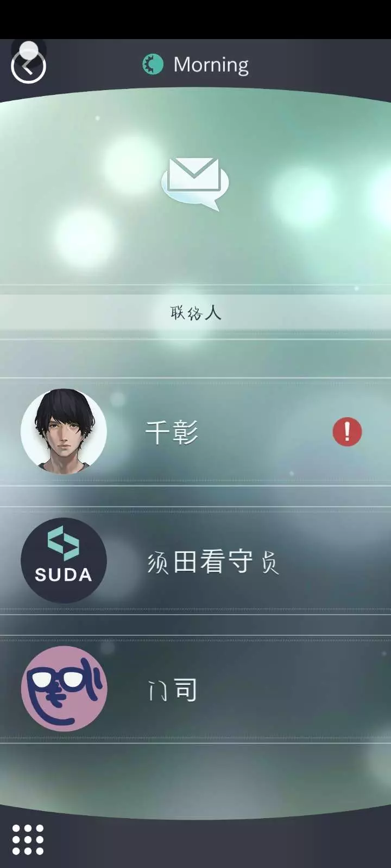Tap the red exclamation alert badge

coord(347,432)
